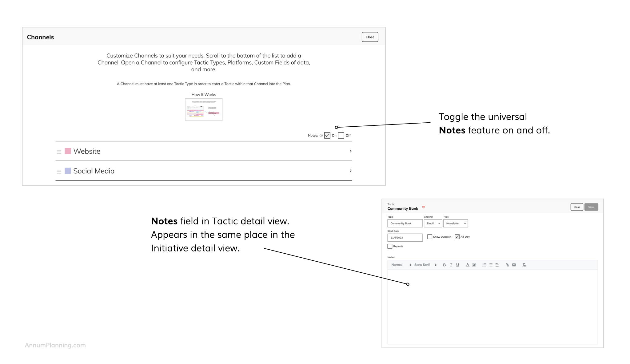Delete tactic with red trash icon

424,207
